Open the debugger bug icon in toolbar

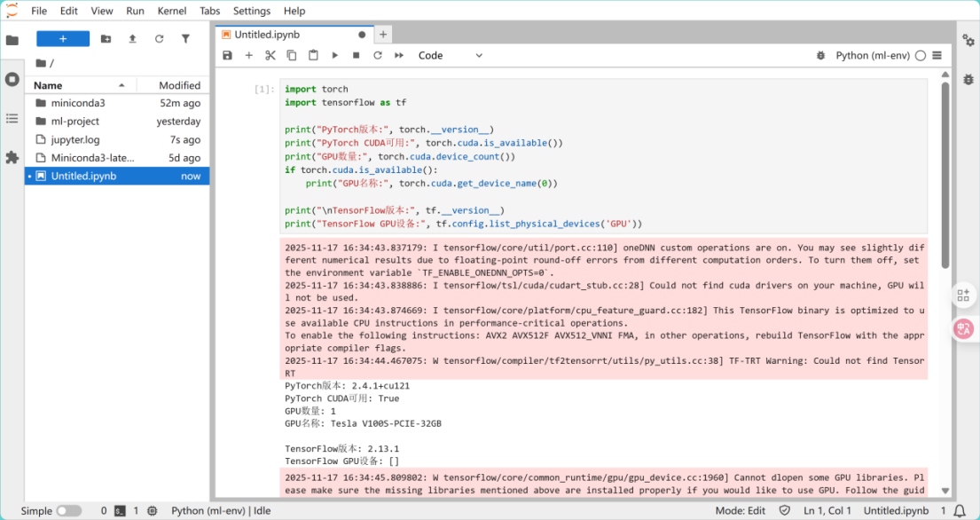coord(819,55)
